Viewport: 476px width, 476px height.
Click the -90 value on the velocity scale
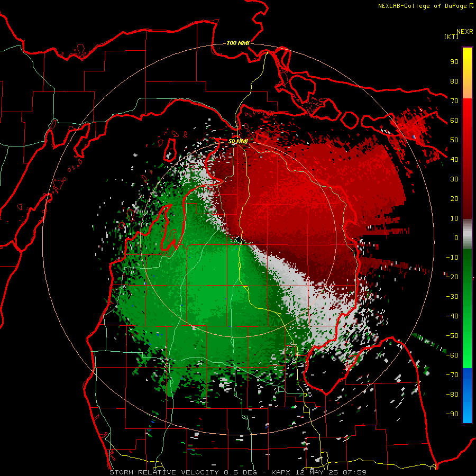point(452,414)
